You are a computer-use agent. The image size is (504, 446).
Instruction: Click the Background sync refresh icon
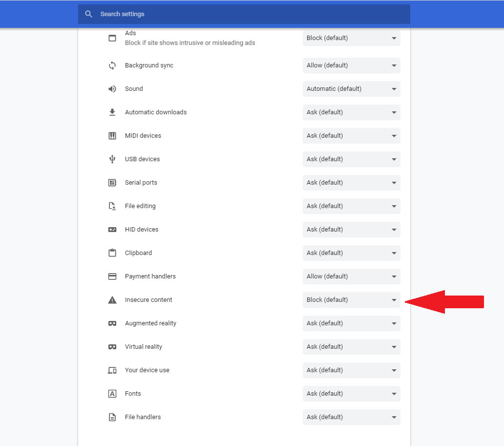coord(112,65)
